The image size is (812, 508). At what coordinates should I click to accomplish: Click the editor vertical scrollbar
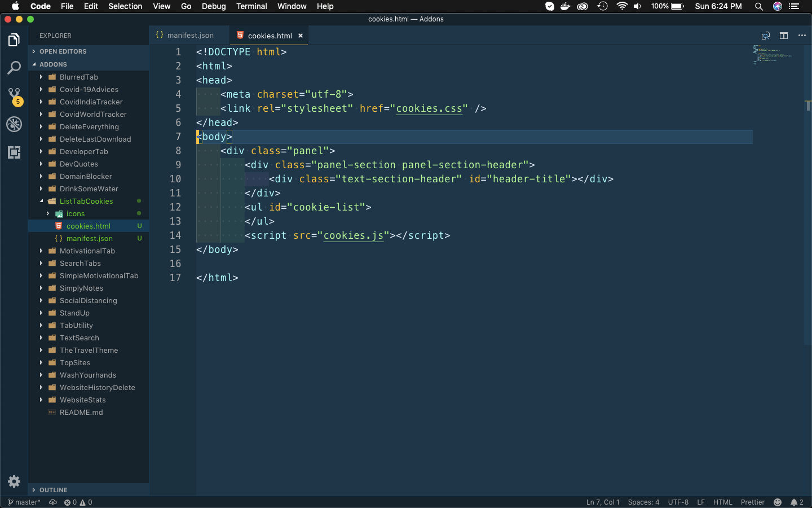click(807, 195)
